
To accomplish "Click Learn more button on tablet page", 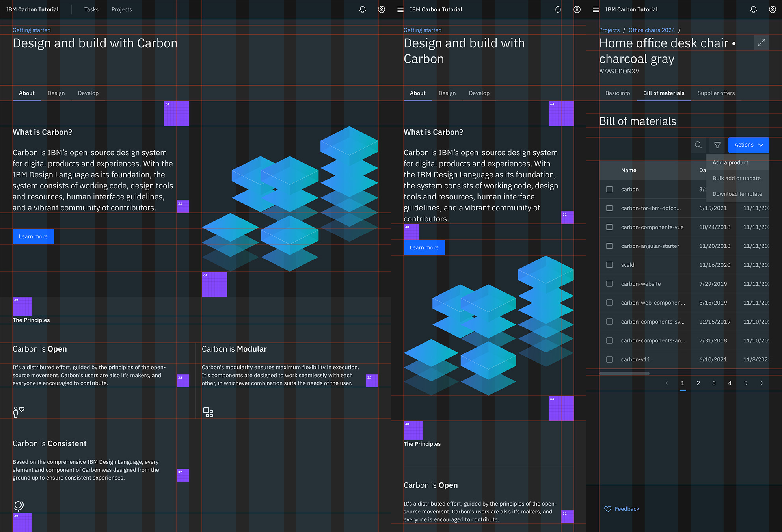I will click(x=424, y=247).
